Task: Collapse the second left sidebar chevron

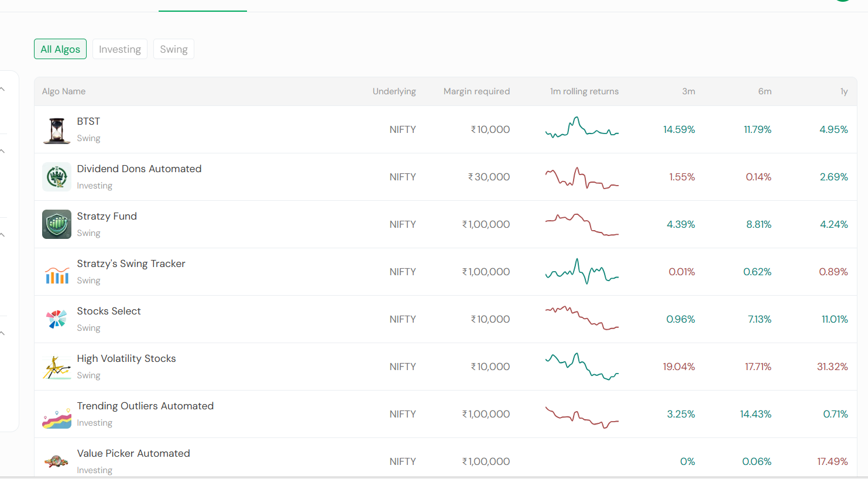Action: [x=3, y=152]
